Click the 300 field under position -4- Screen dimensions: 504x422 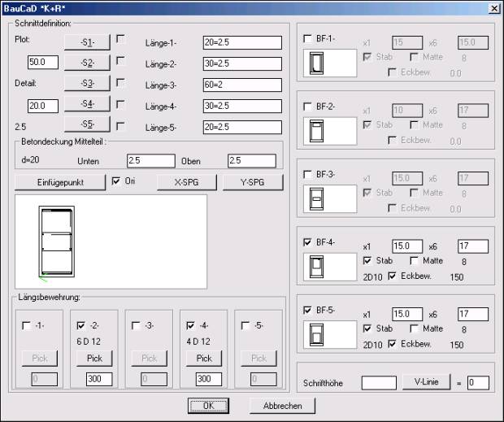[x=209, y=379]
